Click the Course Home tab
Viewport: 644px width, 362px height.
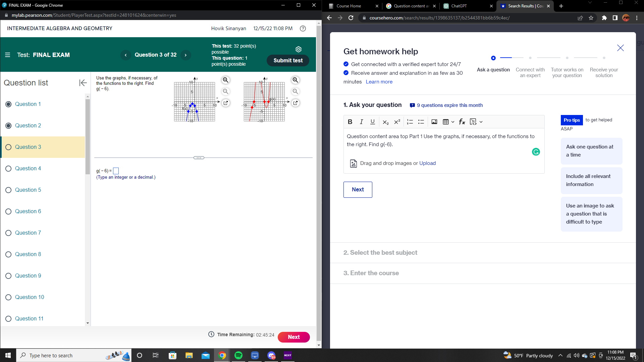click(350, 6)
